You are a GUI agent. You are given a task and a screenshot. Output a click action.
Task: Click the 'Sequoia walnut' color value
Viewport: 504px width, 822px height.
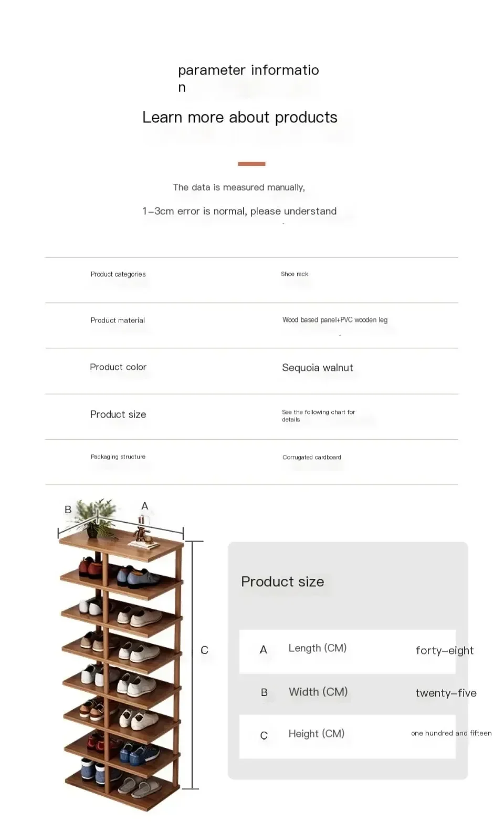318,368
